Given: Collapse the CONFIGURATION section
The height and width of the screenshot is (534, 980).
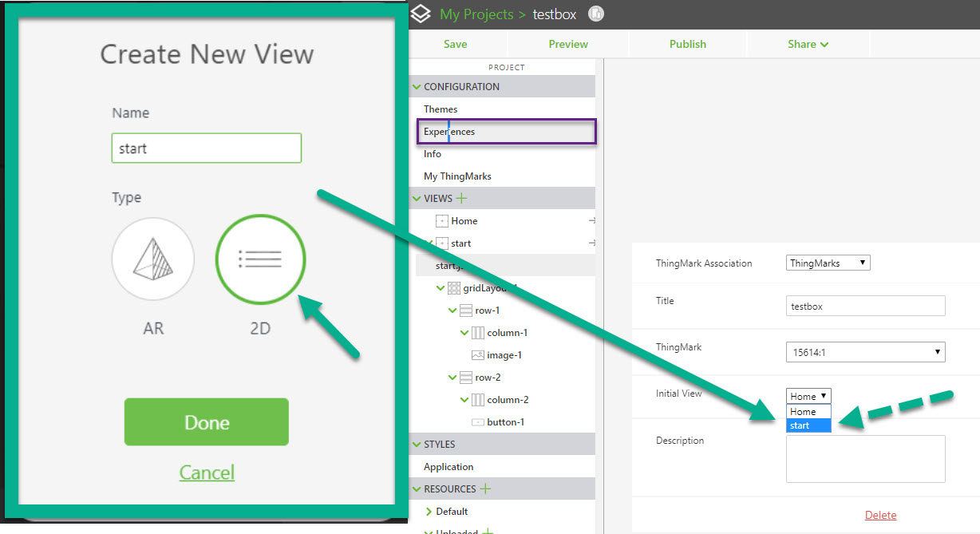Looking at the screenshot, I should 417,86.
